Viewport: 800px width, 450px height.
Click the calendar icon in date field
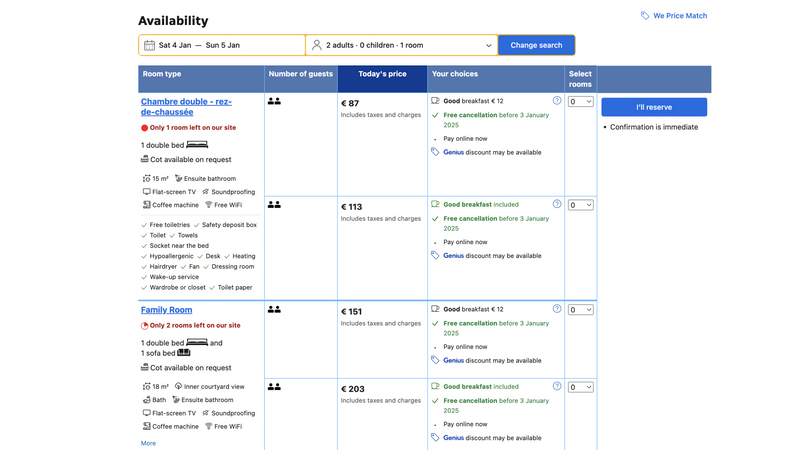[x=149, y=45]
